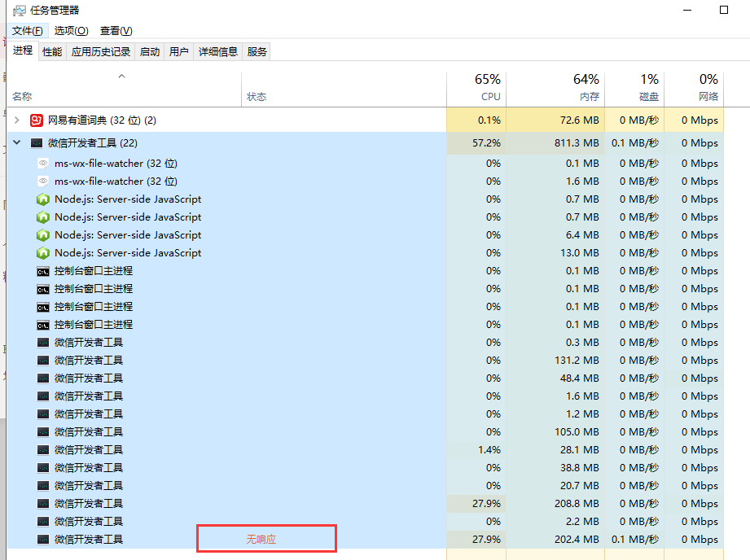Viewport: 750px width, 560px height.
Task: Click the 57.2% CPU value
Action: point(486,143)
